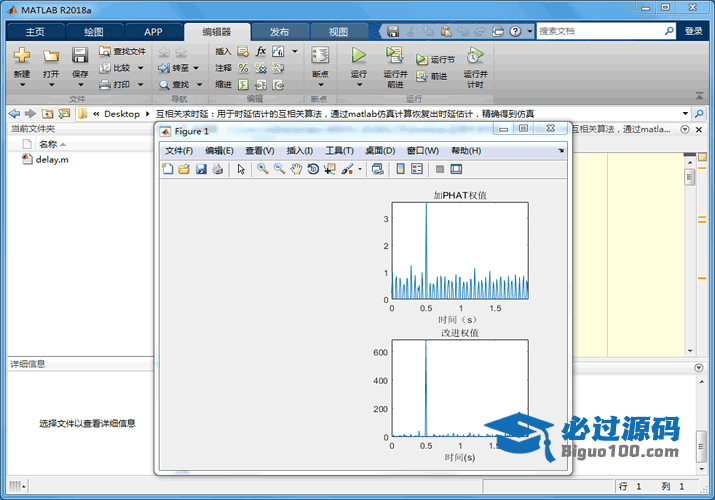Image resolution: width=715 pixels, height=500 pixels.
Task: Click the 登录 (Sign in) button
Action: [693, 31]
